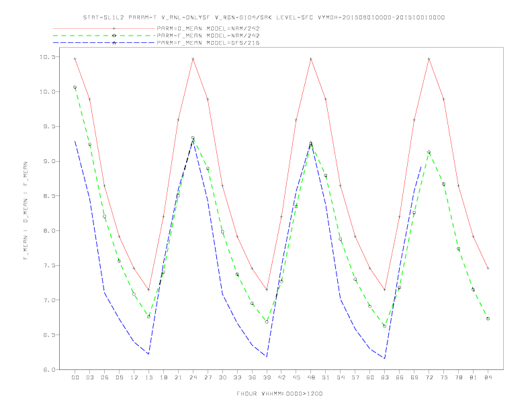
Task: Click x-axis tick label 42
Action: click(281, 377)
